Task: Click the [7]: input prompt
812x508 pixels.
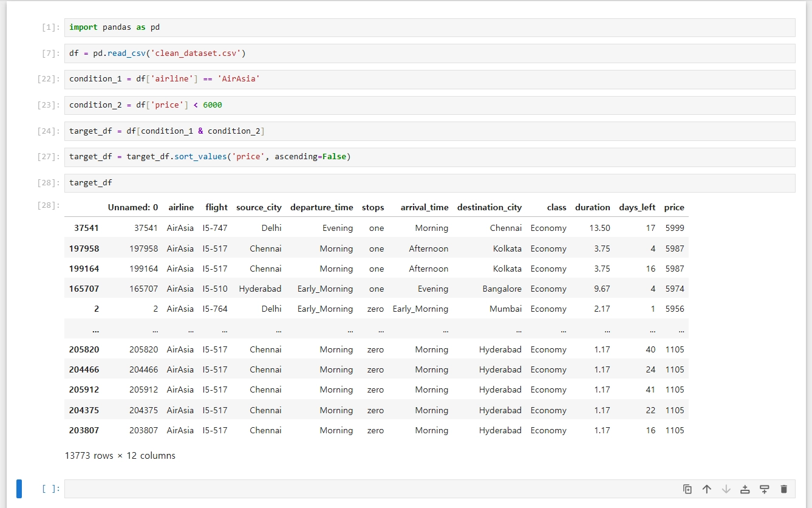Action: click(51, 53)
